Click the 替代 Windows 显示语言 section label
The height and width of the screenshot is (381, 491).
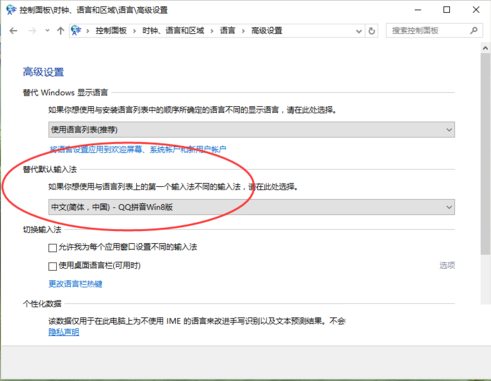tap(65, 92)
